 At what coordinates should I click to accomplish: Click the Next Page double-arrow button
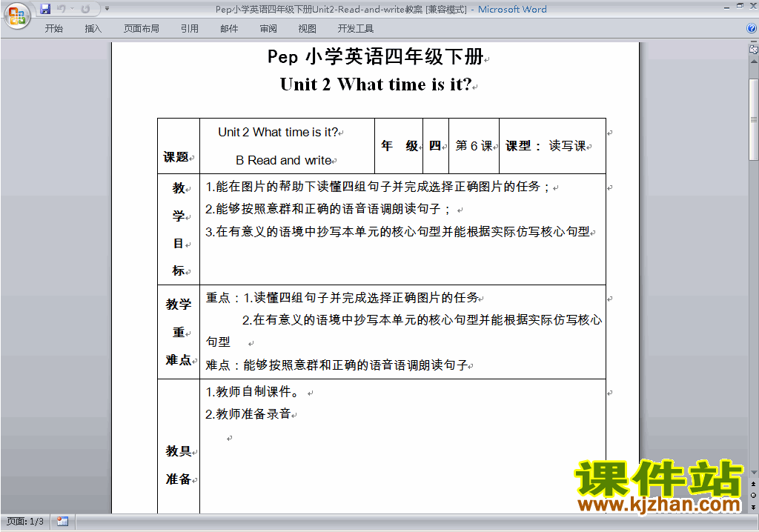click(x=754, y=507)
